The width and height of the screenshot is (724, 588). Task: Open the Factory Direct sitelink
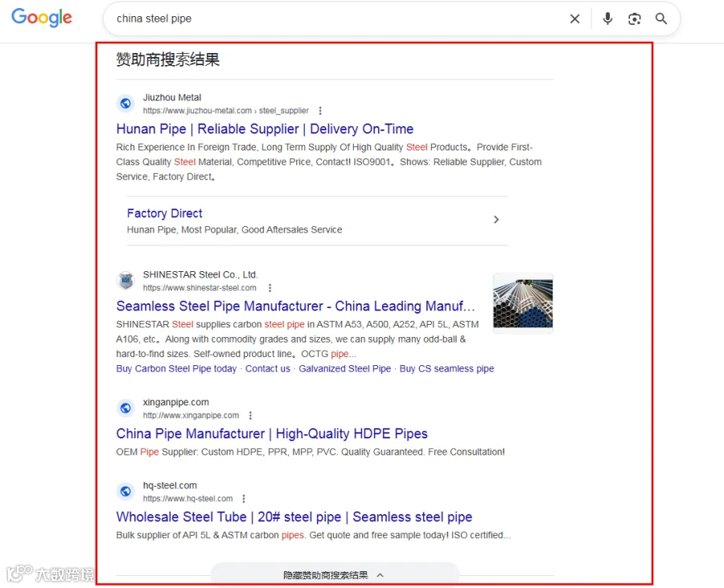coord(164,213)
